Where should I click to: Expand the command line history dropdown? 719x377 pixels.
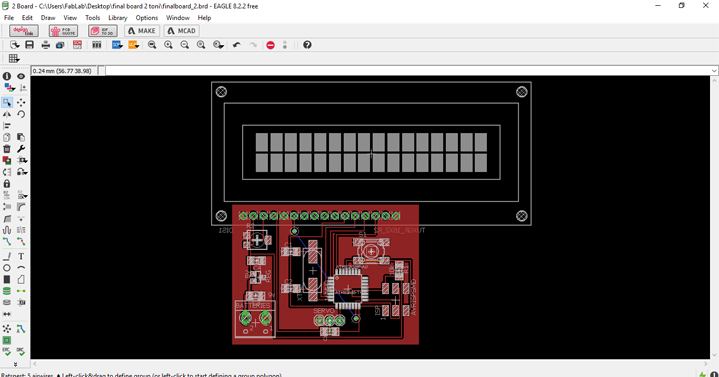pyautogui.click(x=714, y=71)
